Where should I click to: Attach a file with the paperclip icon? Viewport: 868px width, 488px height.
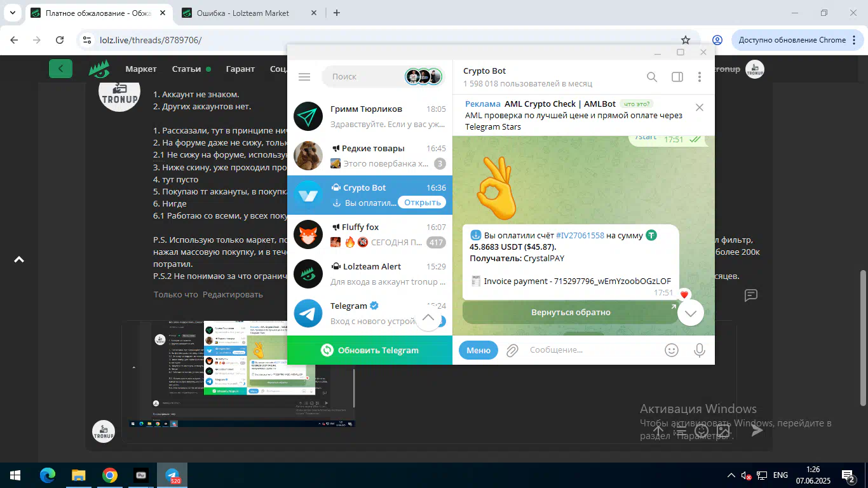(x=512, y=350)
